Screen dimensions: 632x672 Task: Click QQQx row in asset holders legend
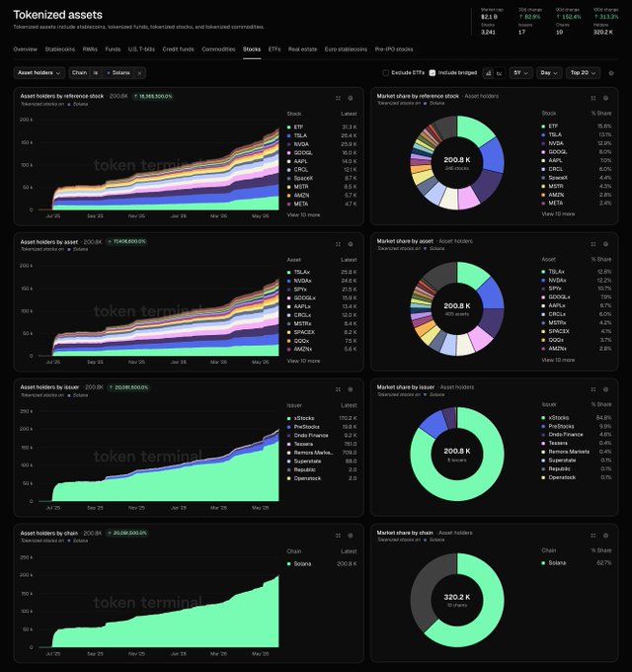[322, 341]
